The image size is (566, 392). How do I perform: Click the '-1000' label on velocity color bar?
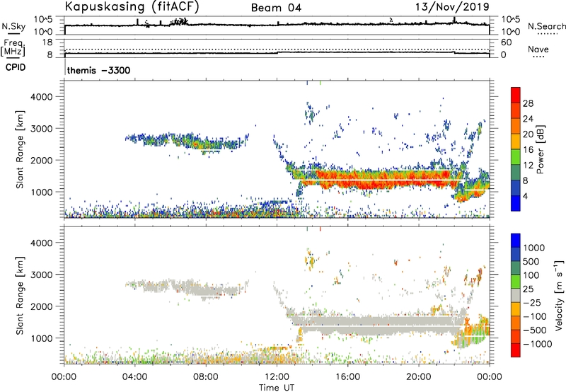[x=537, y=344]
